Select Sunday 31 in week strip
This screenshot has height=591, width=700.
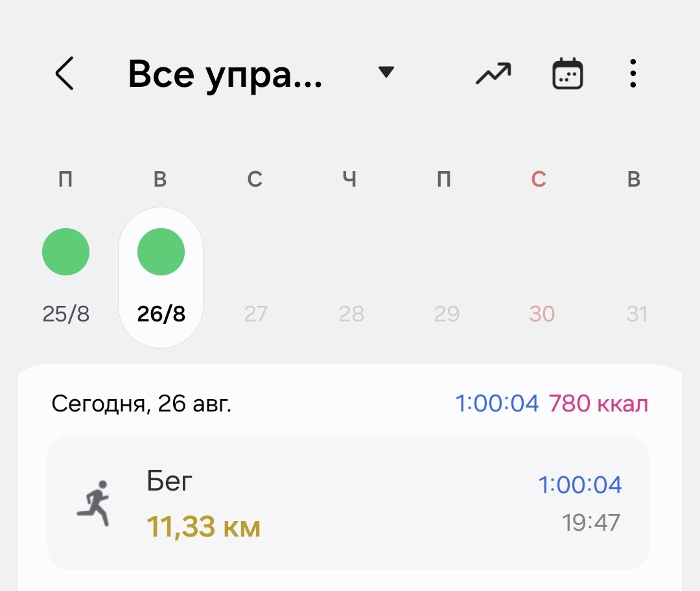click(x=636, y=314)
